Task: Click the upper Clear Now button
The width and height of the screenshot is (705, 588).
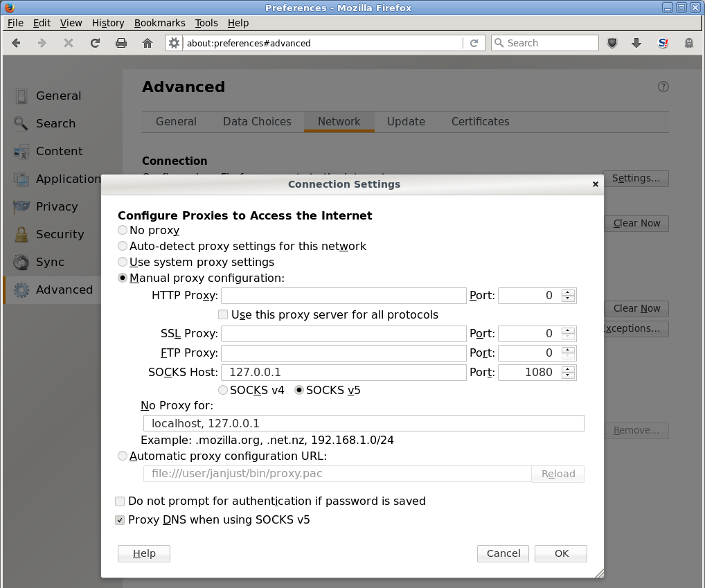Action: tap(636, 224)
